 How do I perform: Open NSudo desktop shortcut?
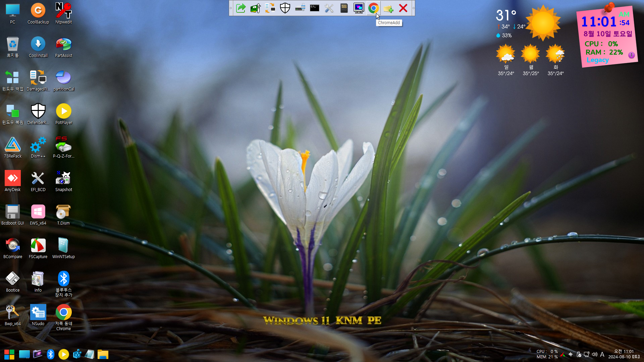coord(38,315)
